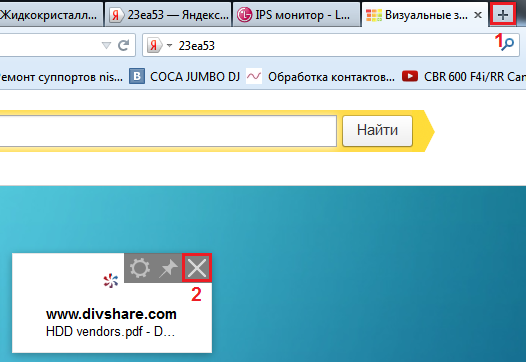Click the Yandex favicon on 23ea53 tab
The width and height of the screenshot is (526, 362).
point(117,15)
